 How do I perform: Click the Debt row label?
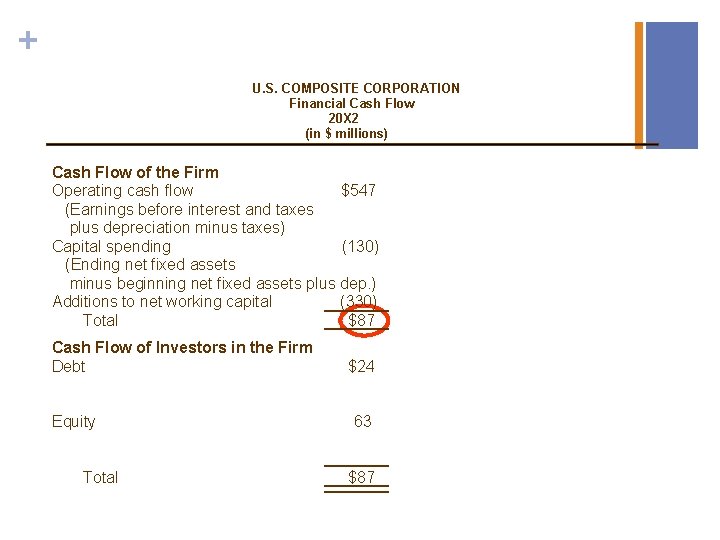point(69,366)
